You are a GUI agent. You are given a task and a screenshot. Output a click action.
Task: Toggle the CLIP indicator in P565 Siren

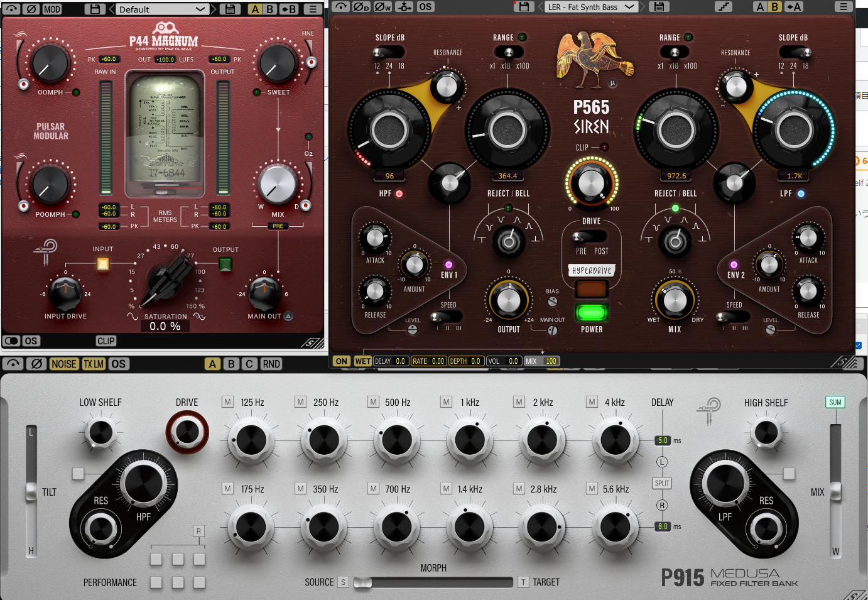click(x=604, y=148)
